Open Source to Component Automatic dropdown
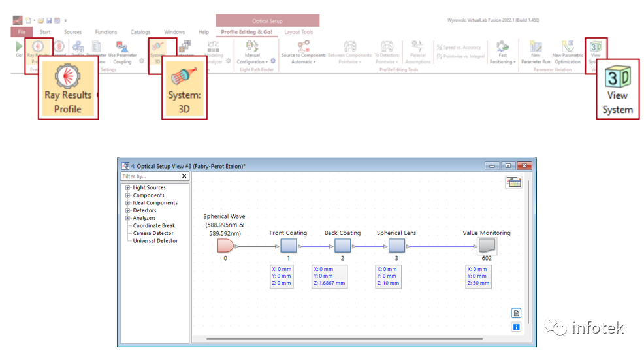Viewport: 644px width, 354px height. tap(304, 52)
